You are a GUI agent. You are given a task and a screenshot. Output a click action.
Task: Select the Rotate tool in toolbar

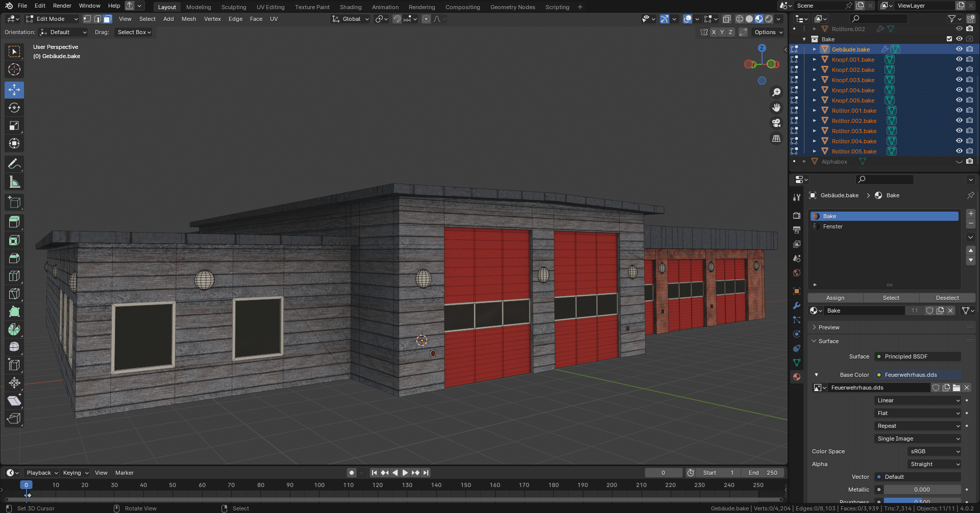[x=14, y=108]
